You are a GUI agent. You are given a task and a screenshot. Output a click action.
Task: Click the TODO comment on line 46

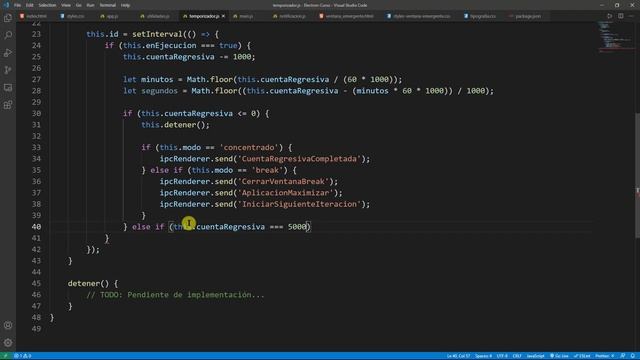(175, 295)
